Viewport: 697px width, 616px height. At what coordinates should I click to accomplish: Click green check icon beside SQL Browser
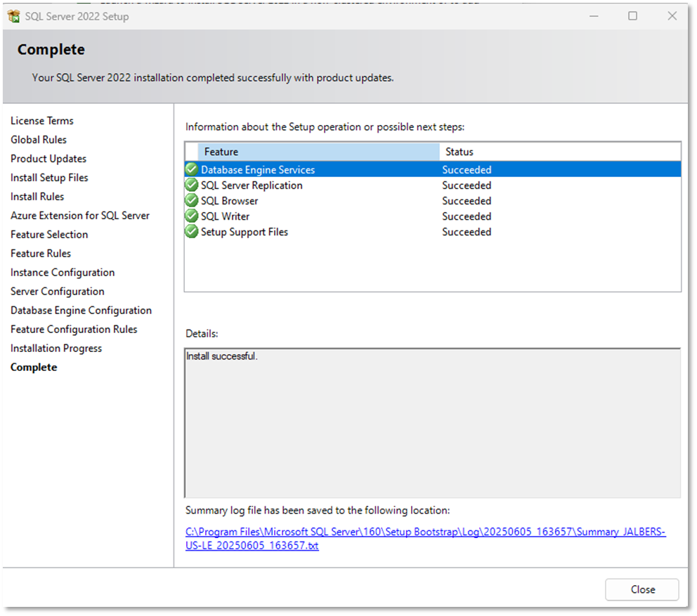pyautogui.click(x=192, y=200)
